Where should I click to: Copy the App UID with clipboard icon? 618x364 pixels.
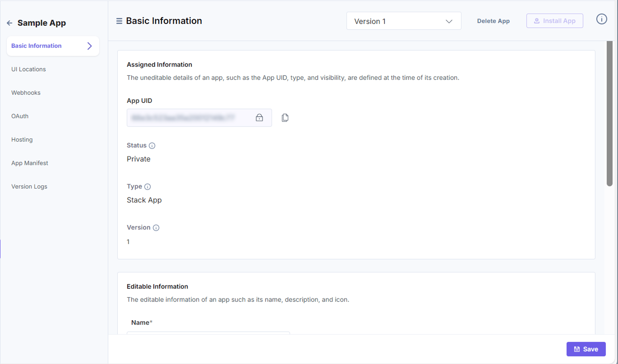pos(285,118)
